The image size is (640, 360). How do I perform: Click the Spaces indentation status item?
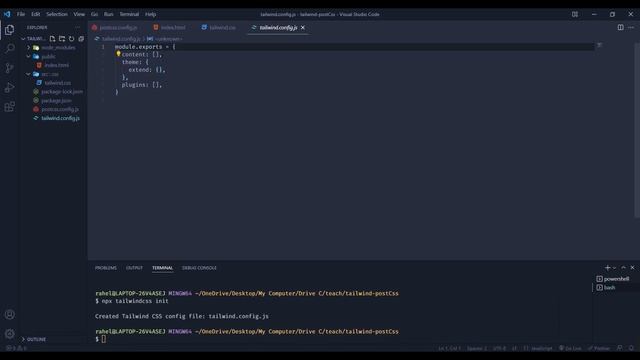click(x=476, y=348)
